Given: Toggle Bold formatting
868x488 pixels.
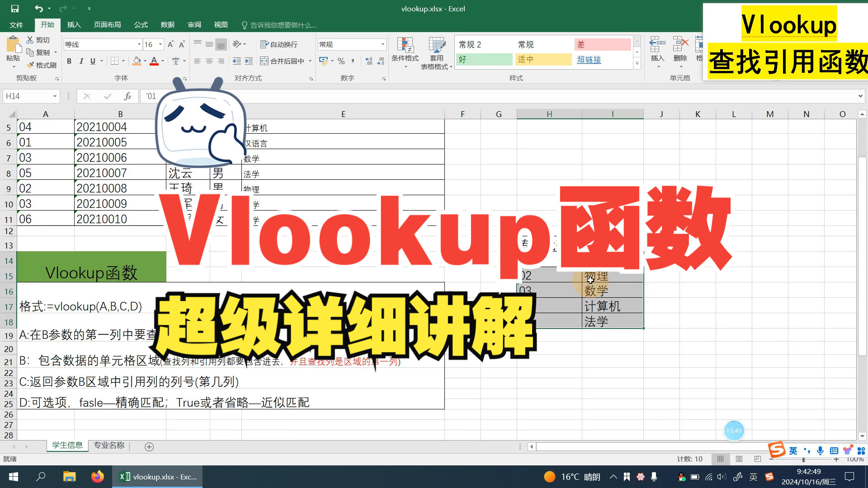Looking at the screenshot, I should pyautogui.click(x=69, y=61).
